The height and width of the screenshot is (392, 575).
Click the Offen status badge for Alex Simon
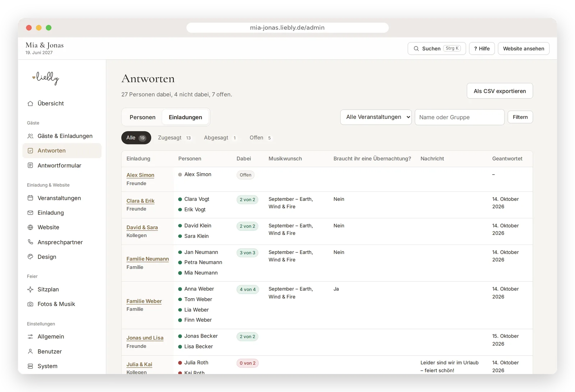click(x=245, y=175)
